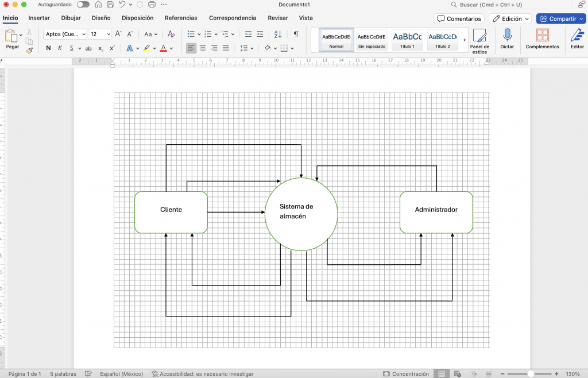Clear all formatting with the eraser A icon
588x378 pixels.
point(171,34)
